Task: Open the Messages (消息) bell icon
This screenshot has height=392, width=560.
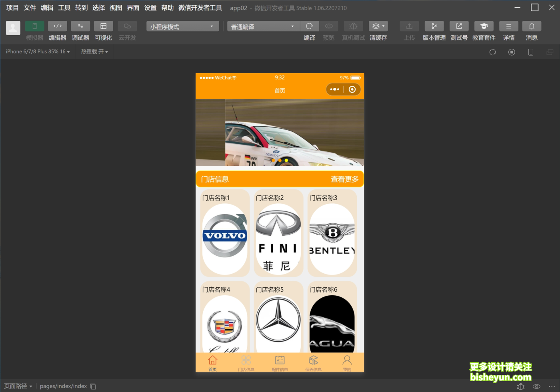Action: pyautogui.click(x=532, y=26)
